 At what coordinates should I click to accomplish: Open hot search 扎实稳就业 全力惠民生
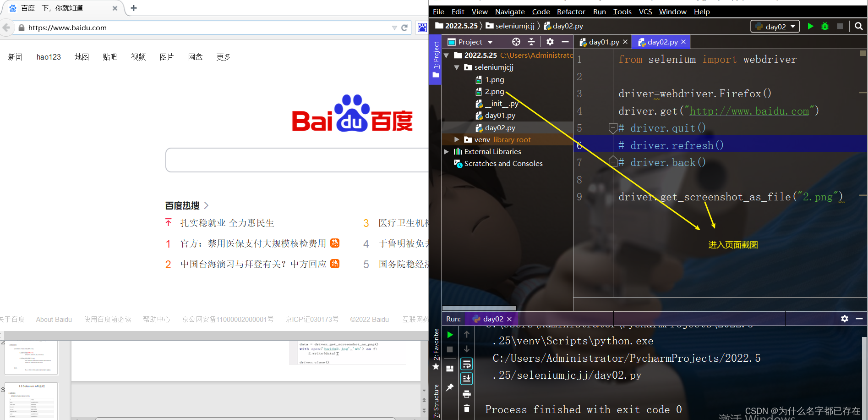pyautogui.click(x=227, y=223)
